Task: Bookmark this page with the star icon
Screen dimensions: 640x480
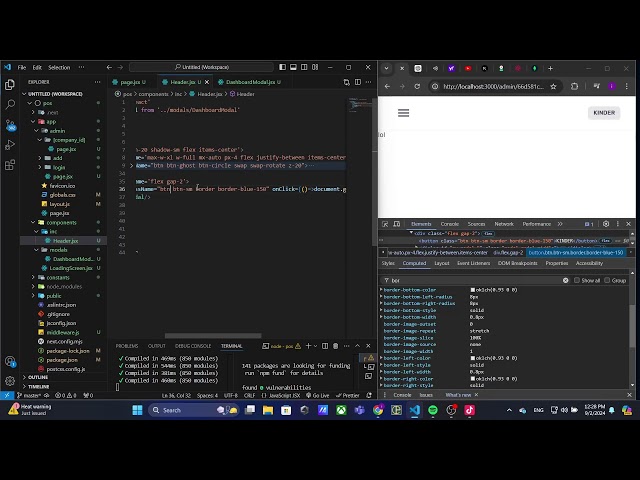Action: [553, 87]
